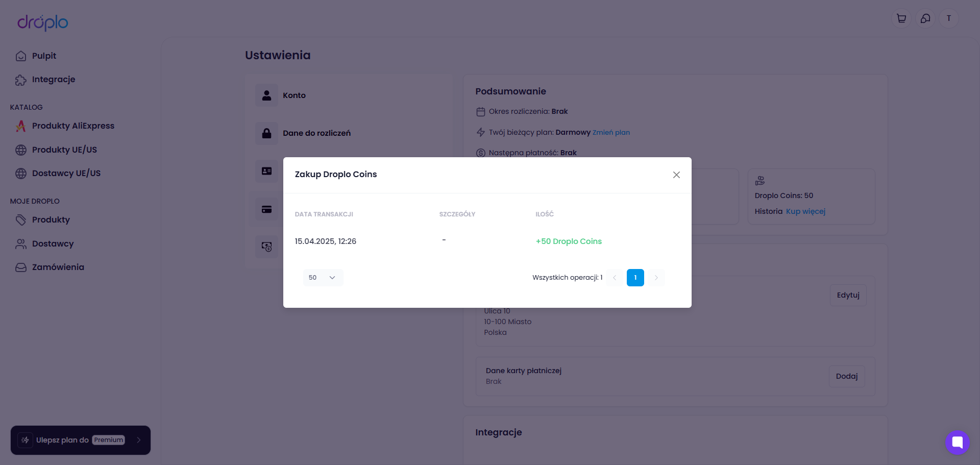Click the transaction date 15.04.2025, 12:26
The height and width of the screenshot is (465, 980).
tap(326, 241)
